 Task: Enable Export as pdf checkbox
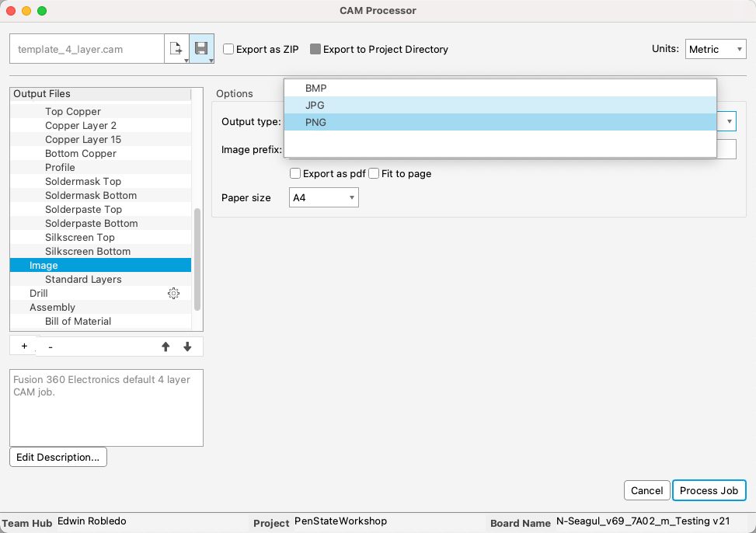(x=295, y=173)
